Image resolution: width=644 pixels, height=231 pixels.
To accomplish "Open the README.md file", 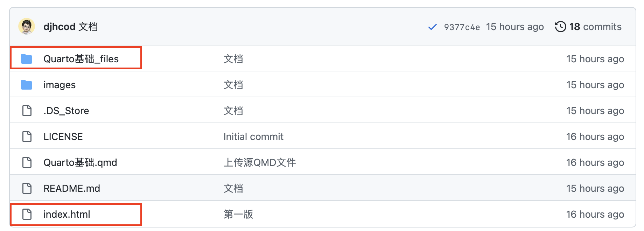I will (x=71, y=188).
